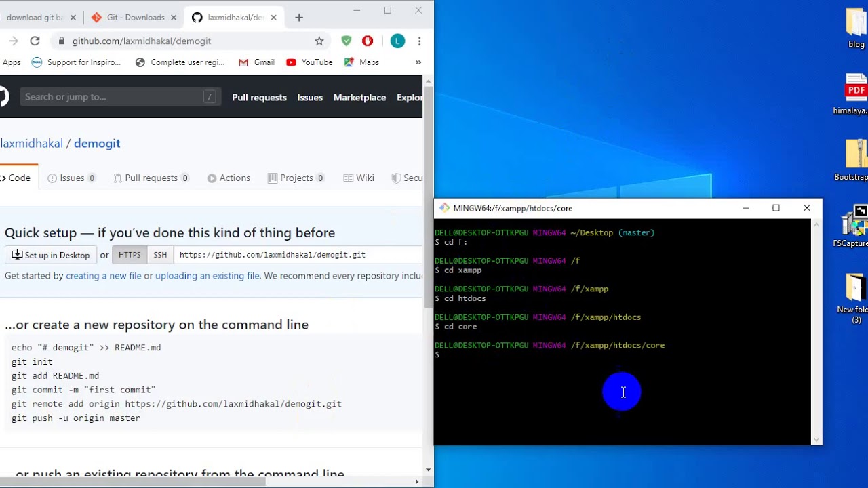Open Issues in the GitHub header
The image size is (868, 488).
click(310, 97)
